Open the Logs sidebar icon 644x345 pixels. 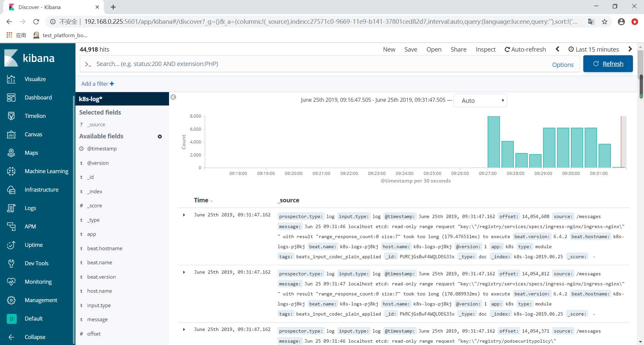click(x=11, y=208)
